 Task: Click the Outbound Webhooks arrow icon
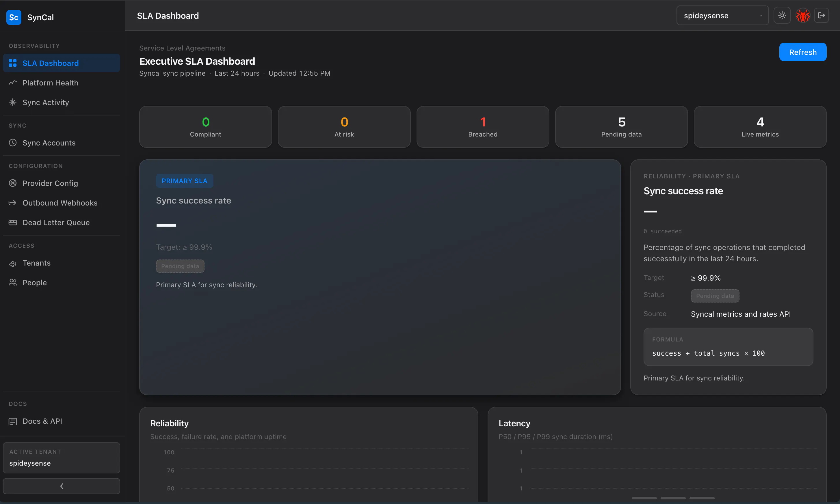pos(13,203)
